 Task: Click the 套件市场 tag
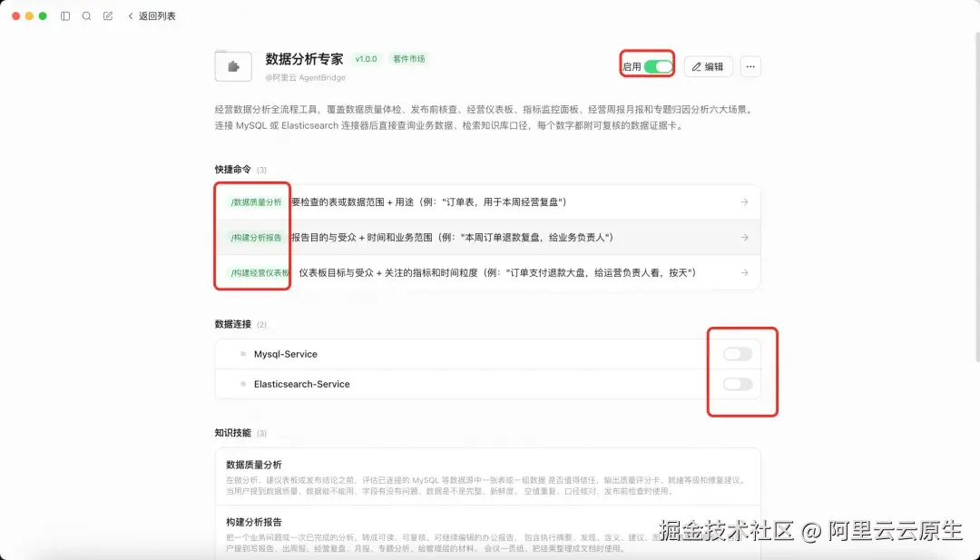[408, 59]
